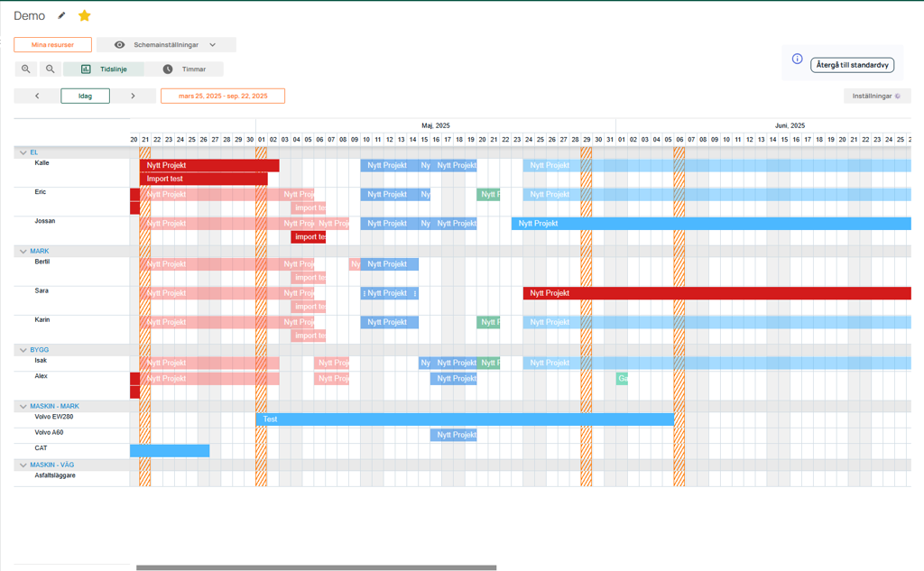Toggle the yellow favorite star
Screen dimensions: 924x571
point(84,15)
